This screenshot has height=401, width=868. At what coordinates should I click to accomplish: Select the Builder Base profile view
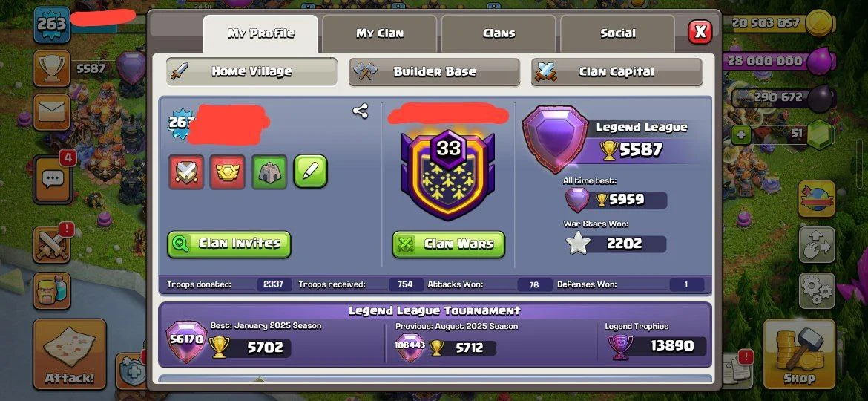pyautogui.click(x=434, y=71)
